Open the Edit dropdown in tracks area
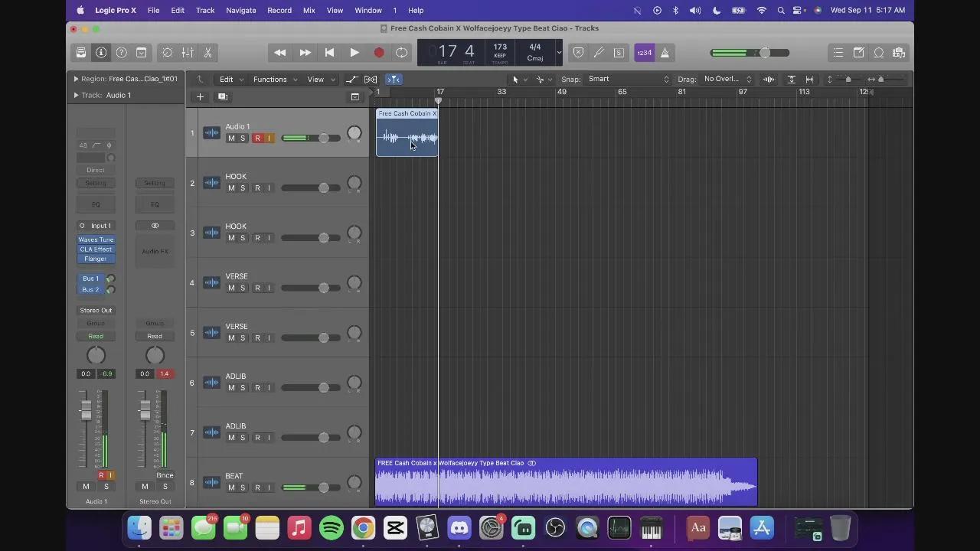The image size is (980, 551). pos(231,79)
